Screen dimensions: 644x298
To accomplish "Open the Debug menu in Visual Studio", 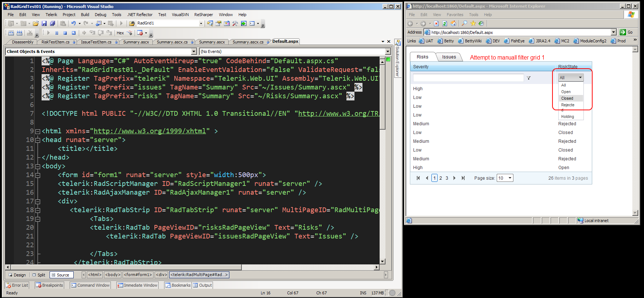I will point(100,15).
